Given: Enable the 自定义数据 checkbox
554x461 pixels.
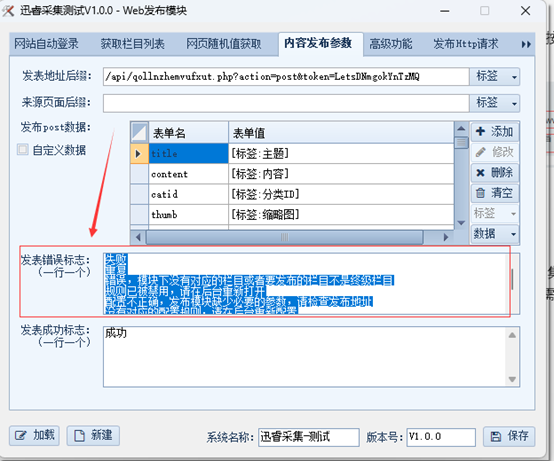Looking at the screenshot, I should pos(23,150).
